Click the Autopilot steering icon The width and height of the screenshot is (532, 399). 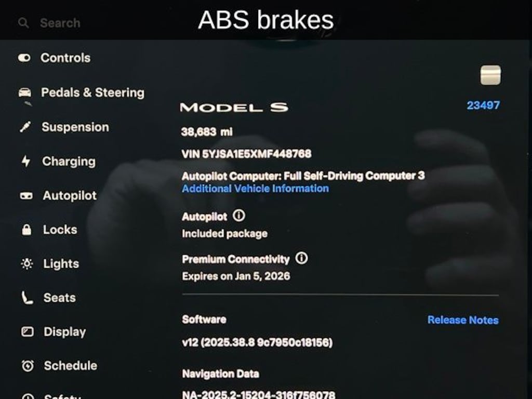pyautogui.click(x=26, y=196)
